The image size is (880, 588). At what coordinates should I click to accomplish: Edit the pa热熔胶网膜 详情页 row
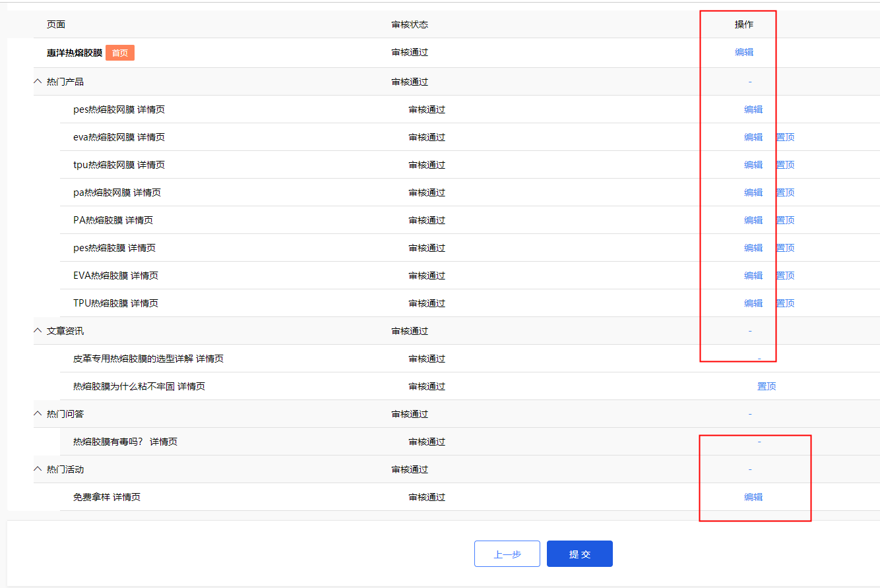coord(753,192)
